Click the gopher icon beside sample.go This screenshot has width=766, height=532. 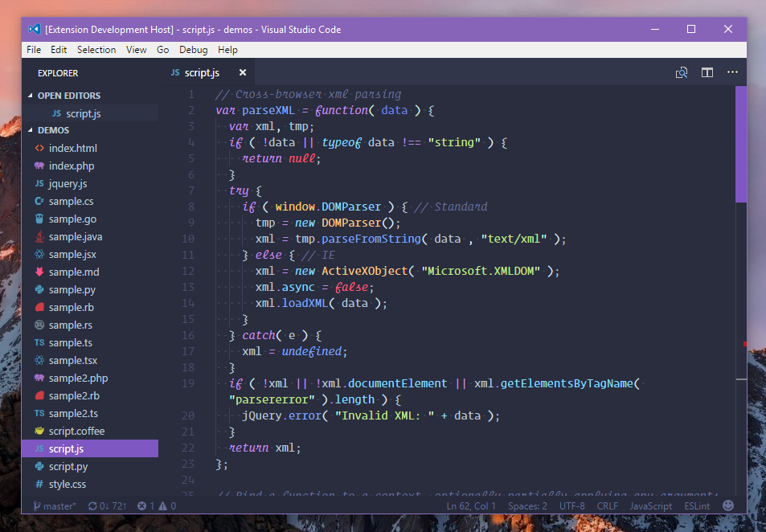click(x=39, y=219)
